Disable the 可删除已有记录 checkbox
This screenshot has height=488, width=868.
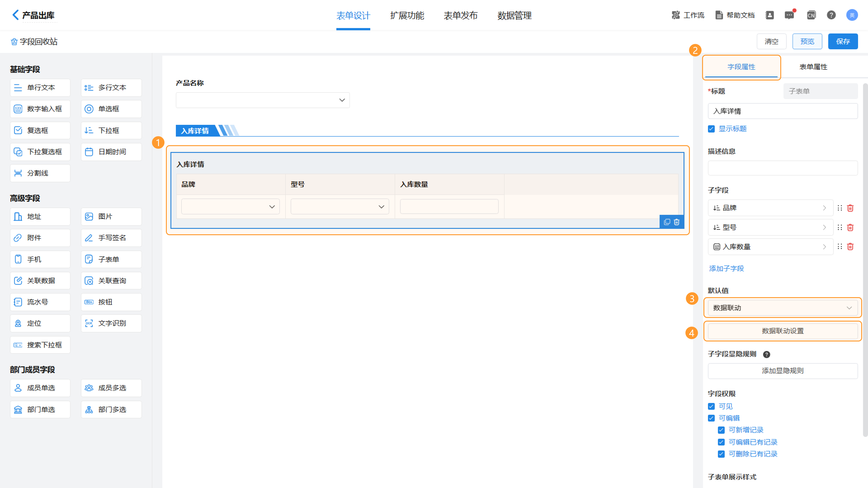pos(721,454)
